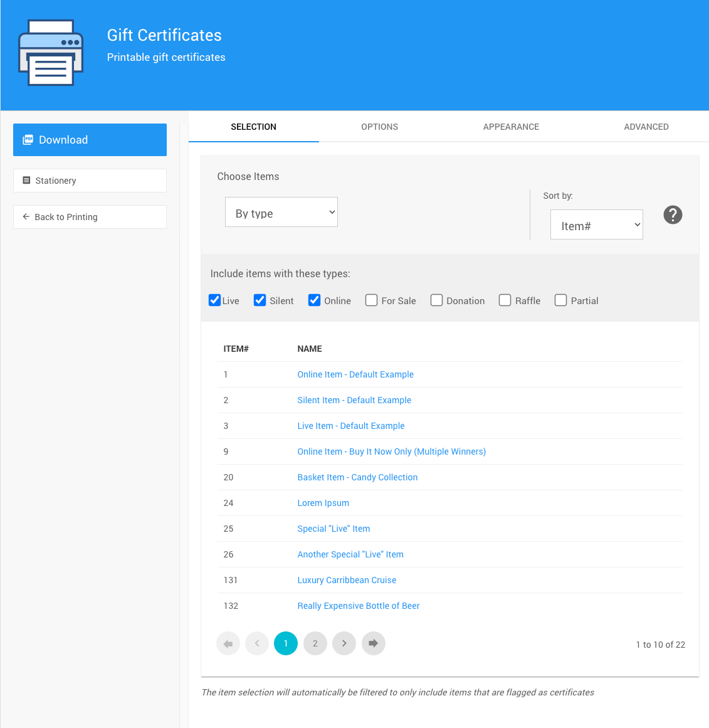Uncheck the Live type checkbox
Image resolution: width=709 pixels, height=728 pixels.
coord(215,300)
